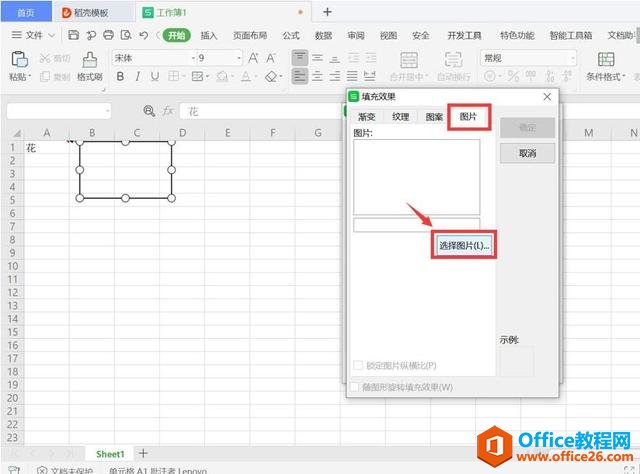This screenshot has width=640, height=474.
Task: Open the number format 常规 dropdown
Action: point(573,58)
